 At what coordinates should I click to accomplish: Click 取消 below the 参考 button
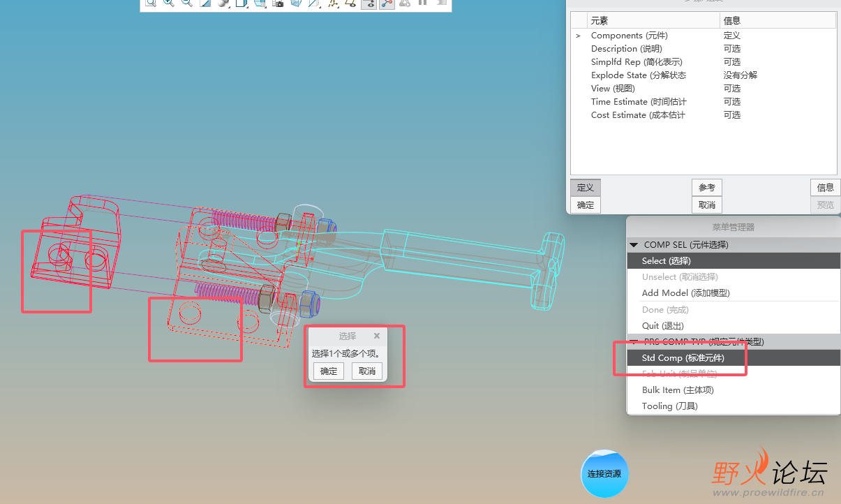[x=707, y=205]
